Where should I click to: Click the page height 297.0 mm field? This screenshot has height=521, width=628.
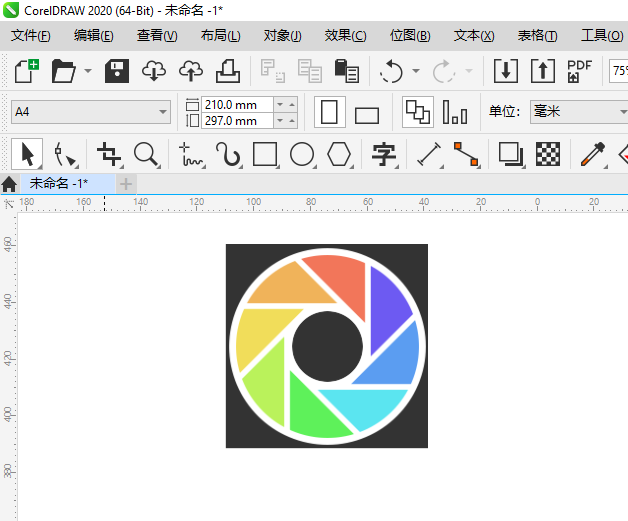tap(237, 121)
